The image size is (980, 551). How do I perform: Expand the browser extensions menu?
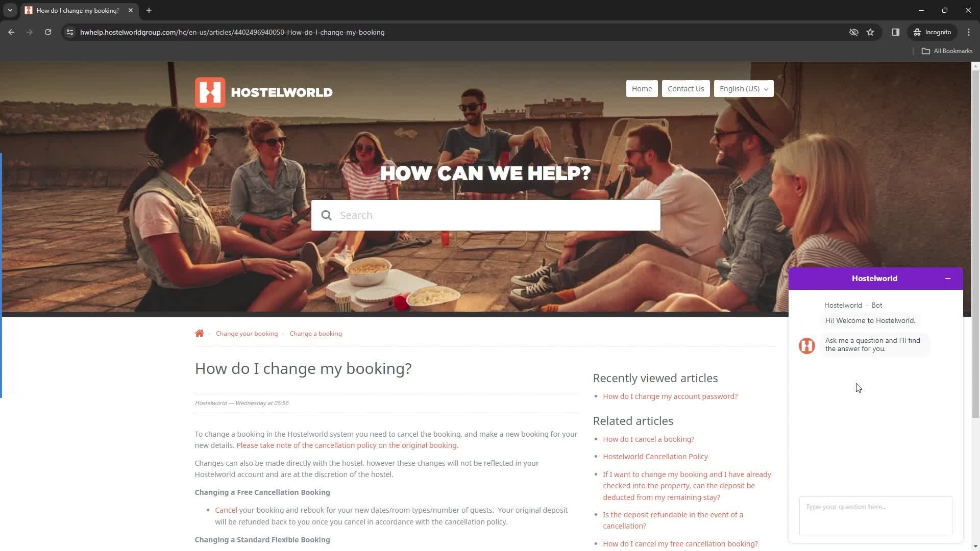pyautogui.click(x=896, y=32)
